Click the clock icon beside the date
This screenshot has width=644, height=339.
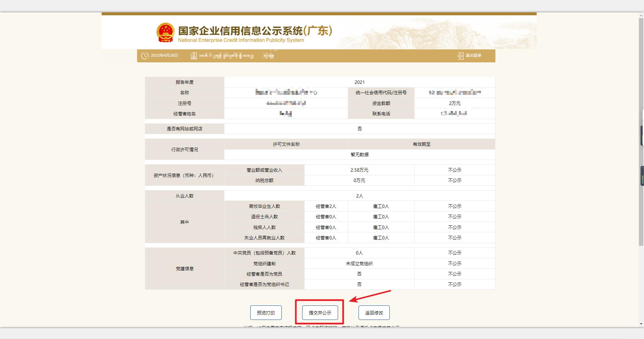pos(145,56)
